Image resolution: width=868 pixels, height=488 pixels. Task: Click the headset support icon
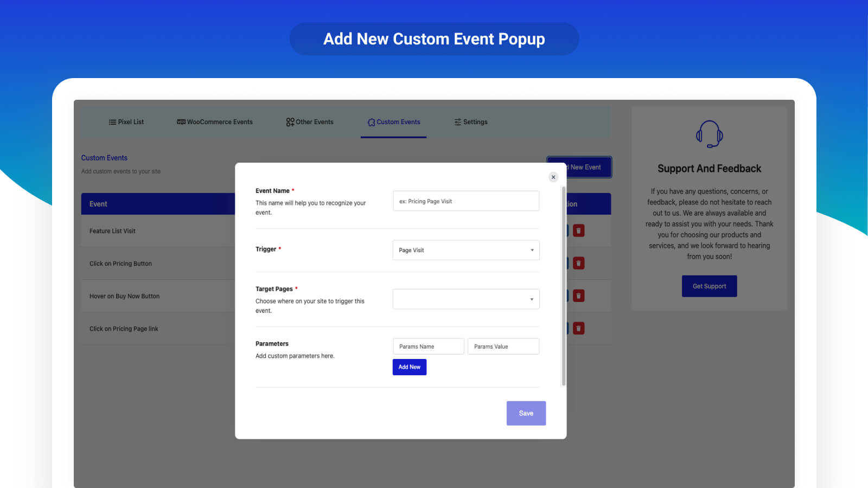(709, 134)
